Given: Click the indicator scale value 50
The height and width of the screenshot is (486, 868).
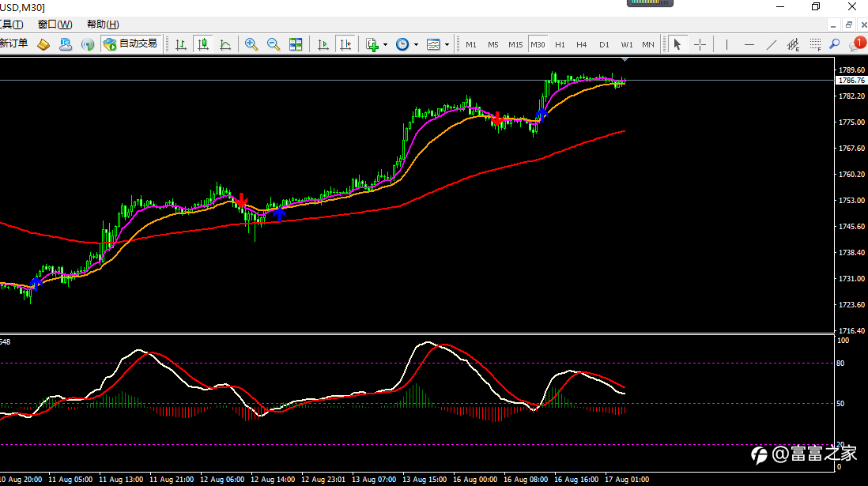Looking at the screenshot, I should click(x=840, y=404).
